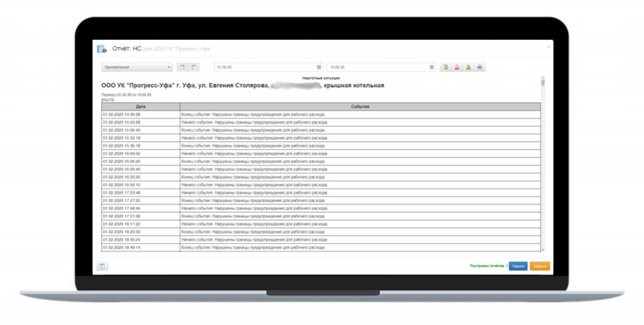This screenshot has height=325, width=644.
Task: Select date cell 01.02.2020 18:46:24
Action: click(140, 239)
